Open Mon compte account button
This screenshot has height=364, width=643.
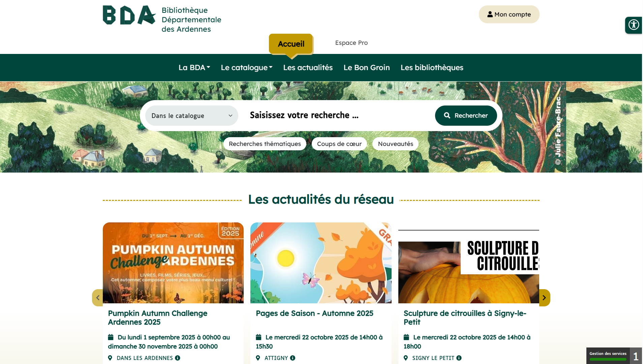click(x=509, y=14)
